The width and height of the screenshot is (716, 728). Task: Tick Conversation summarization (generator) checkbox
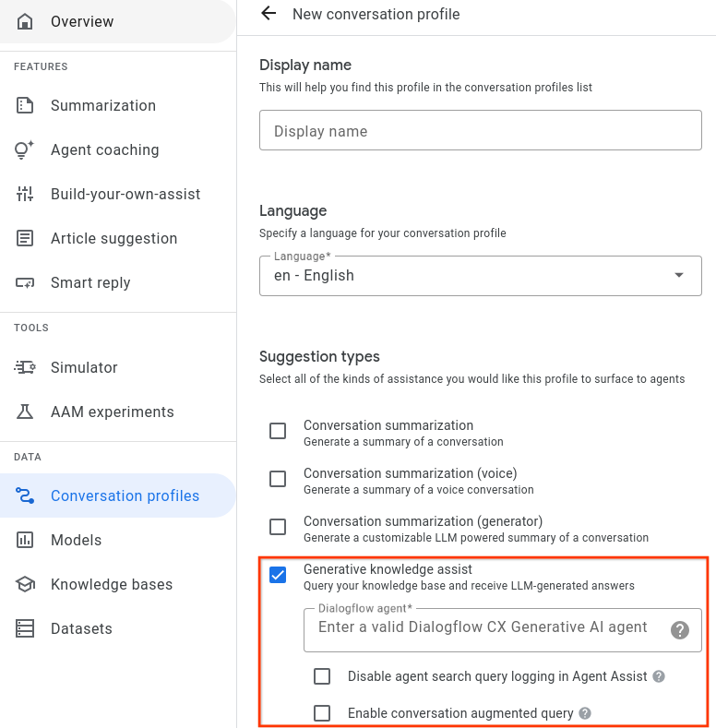tap(278, 527)
